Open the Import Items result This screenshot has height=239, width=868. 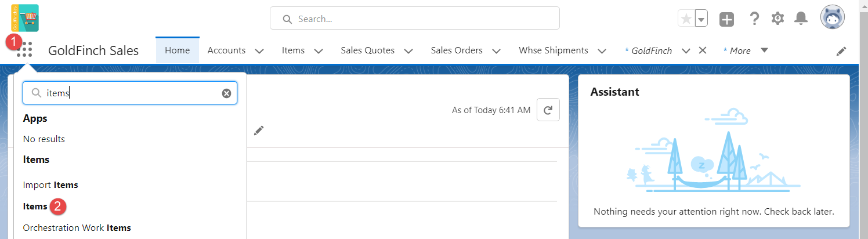pos(50,184)
